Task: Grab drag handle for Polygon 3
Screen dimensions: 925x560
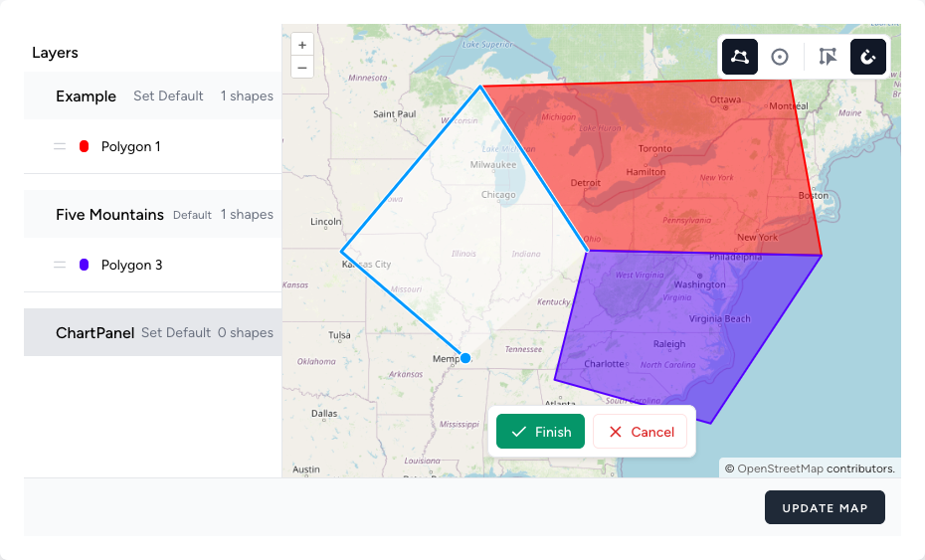Action: [60, 265]
